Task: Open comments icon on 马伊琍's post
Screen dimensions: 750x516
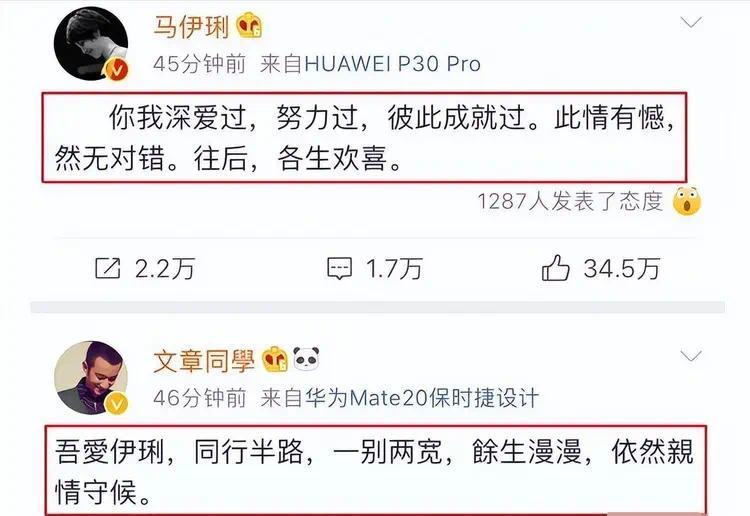Action: (339, 268)
